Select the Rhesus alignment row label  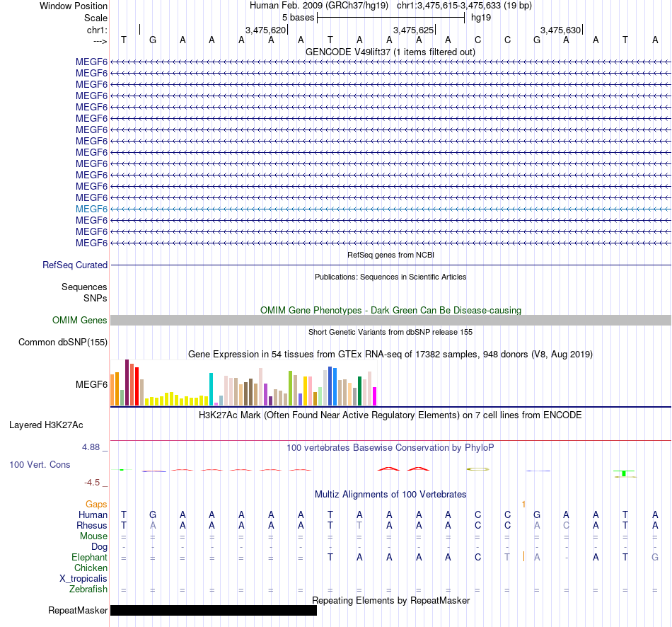[92, 526]
